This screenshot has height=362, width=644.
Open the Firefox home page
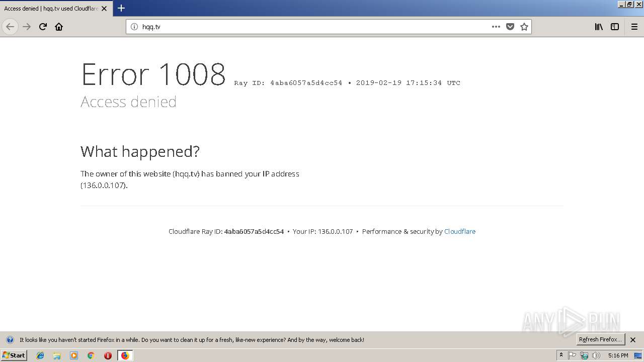point(59,27)
